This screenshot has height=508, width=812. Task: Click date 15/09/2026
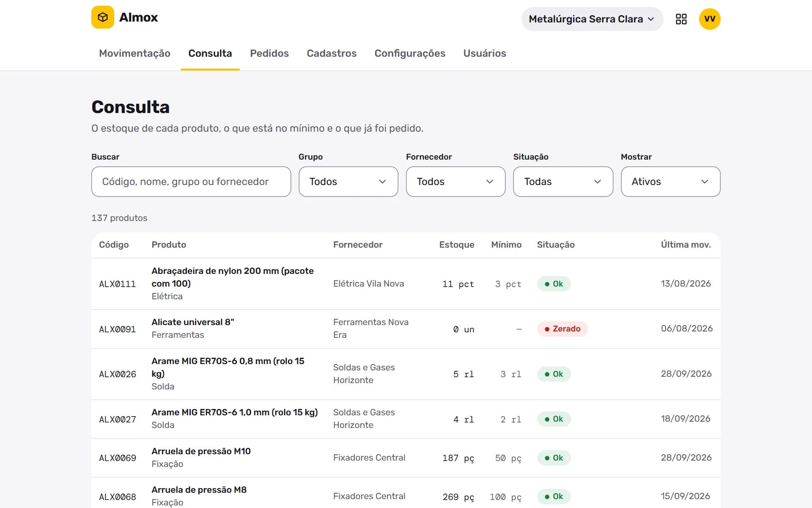(685, 496)
